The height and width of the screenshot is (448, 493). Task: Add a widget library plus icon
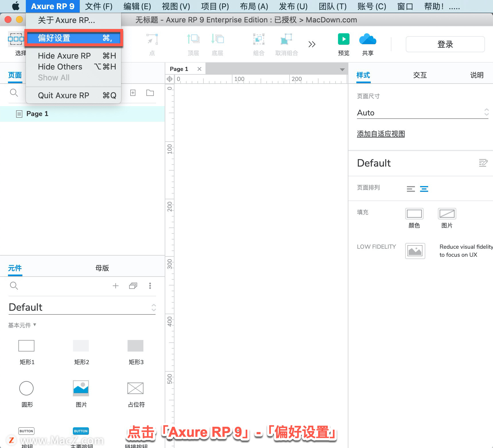tap(116, 285)
